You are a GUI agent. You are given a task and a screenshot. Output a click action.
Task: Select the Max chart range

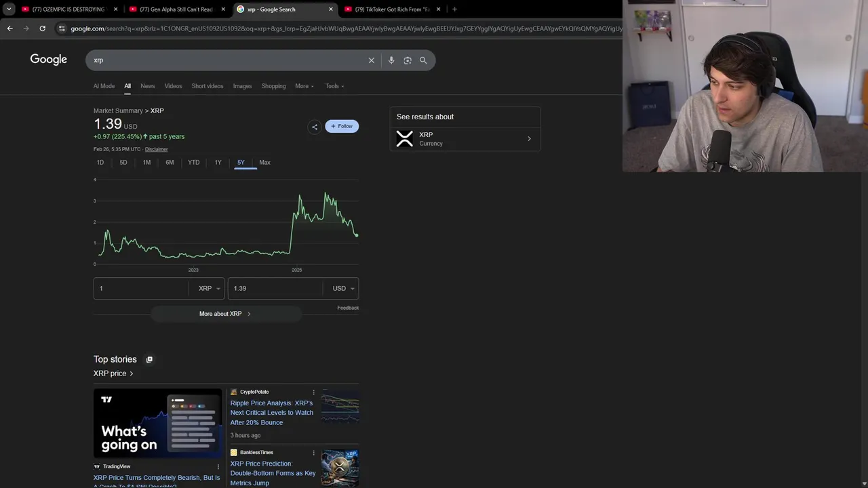[x=264, y=163]
